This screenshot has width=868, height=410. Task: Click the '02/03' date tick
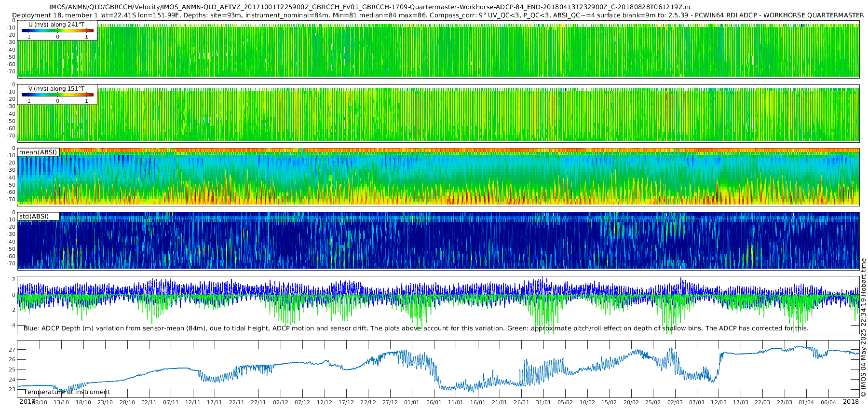pyautogui.click(x=675, y=403)
